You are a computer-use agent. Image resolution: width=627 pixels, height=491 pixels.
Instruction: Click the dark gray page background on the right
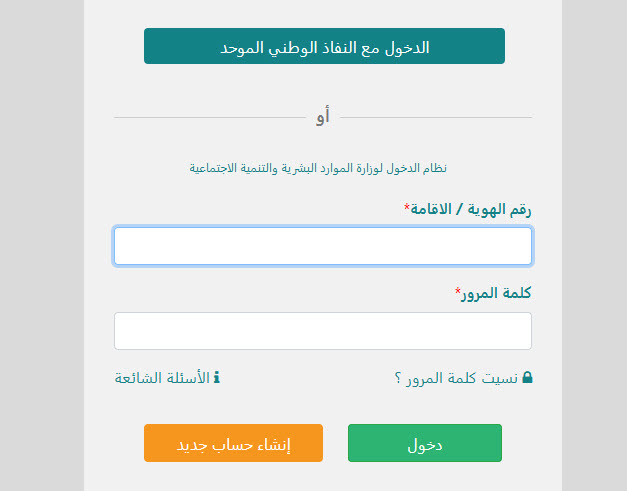click(x=594, y=246)
